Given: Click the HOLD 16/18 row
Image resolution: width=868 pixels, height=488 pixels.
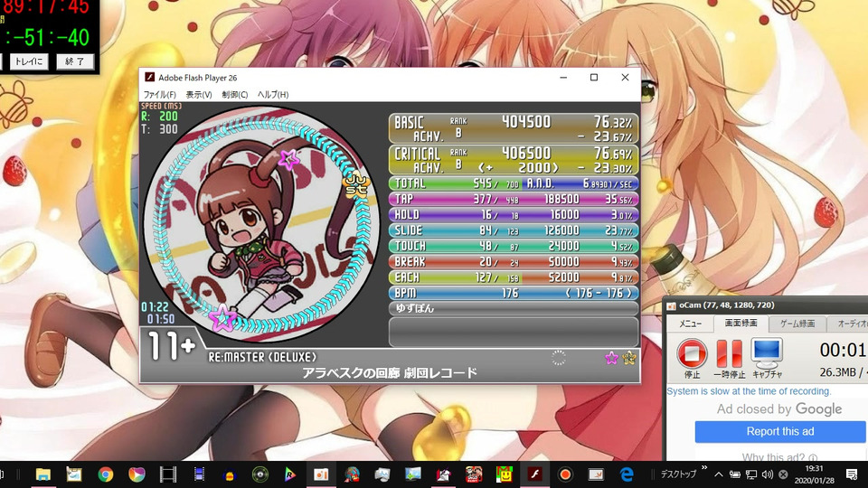Looking at the screenshot, I should tap(514, 215).
